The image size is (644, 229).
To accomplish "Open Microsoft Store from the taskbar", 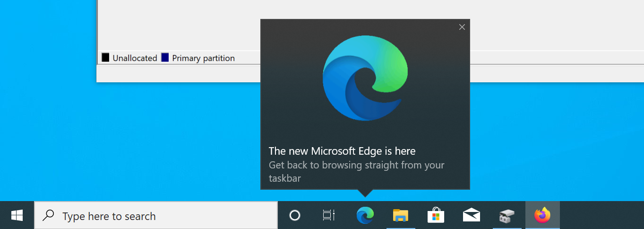I will tap(436, 216).
